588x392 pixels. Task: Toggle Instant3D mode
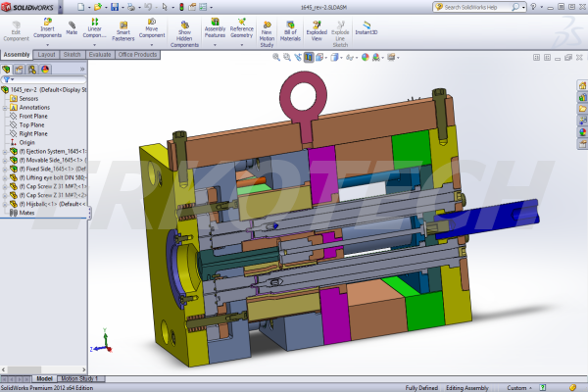366,27
